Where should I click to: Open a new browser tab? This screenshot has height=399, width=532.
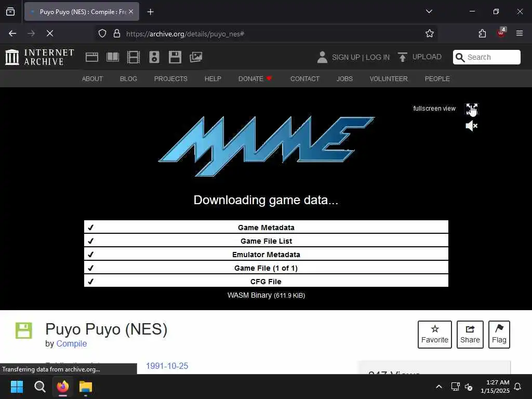click(x=150, y=12)
